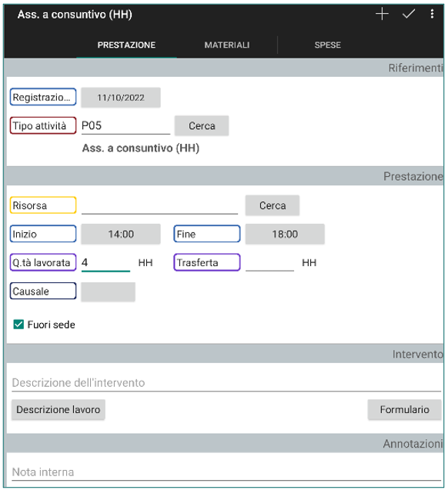
Task: Open the registration date picker 11/10/2022
Action: 121,98
